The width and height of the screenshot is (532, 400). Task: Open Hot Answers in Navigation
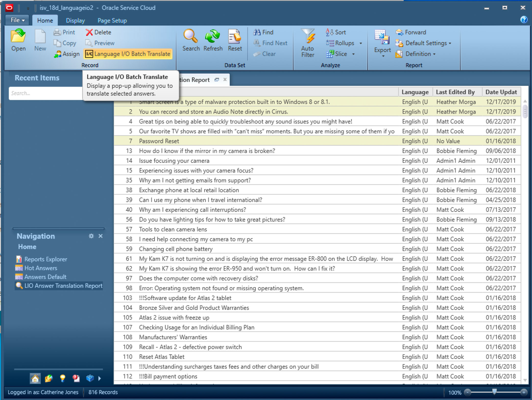pos(41,268)
